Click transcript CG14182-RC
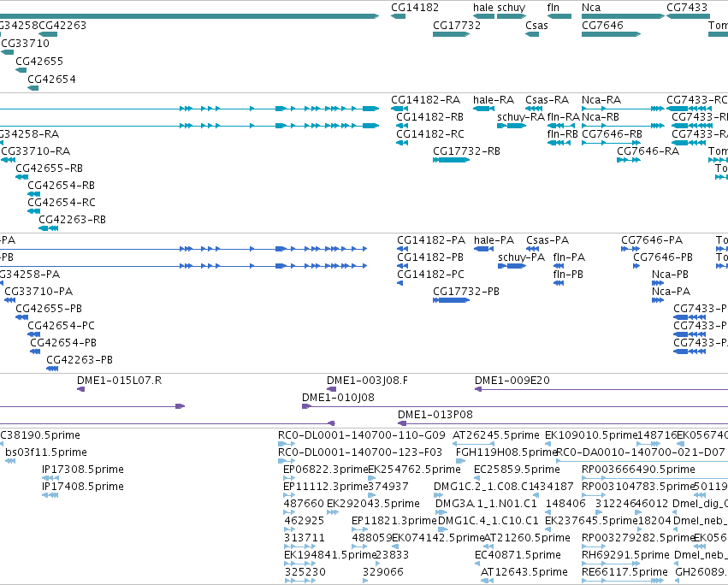Viewport: 728px width, 585px height. [430, 134]
